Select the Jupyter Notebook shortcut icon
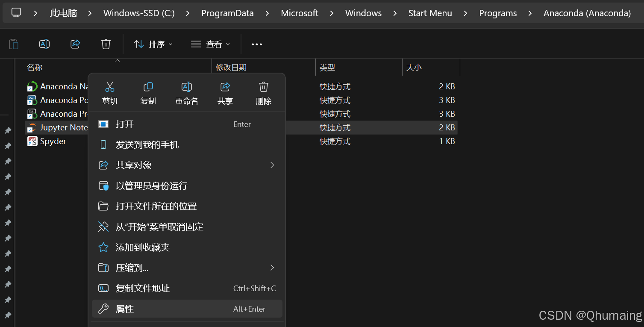 pyautogui.click(x=32, y=127)
